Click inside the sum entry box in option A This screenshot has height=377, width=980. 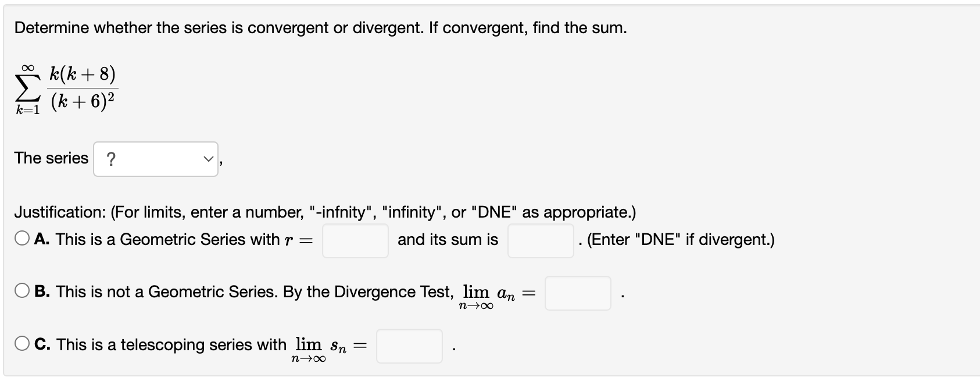click(x=540, y=240)
